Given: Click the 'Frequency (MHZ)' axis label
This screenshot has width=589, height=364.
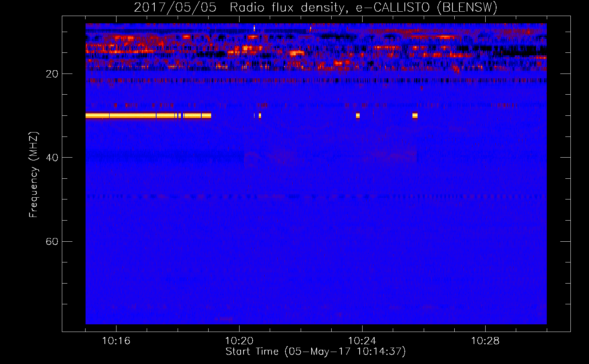Looking at the screenshot, I should (x=33, y=175).
